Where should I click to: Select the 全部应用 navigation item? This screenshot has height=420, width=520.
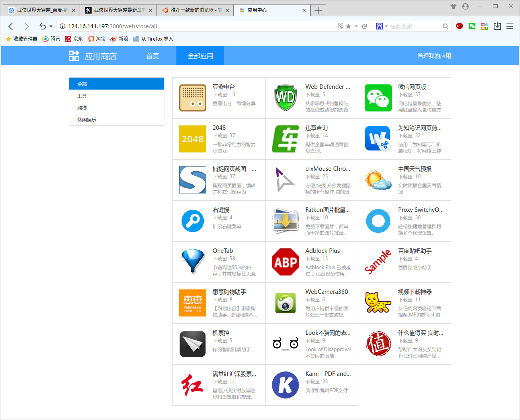(x=200, y=56)
